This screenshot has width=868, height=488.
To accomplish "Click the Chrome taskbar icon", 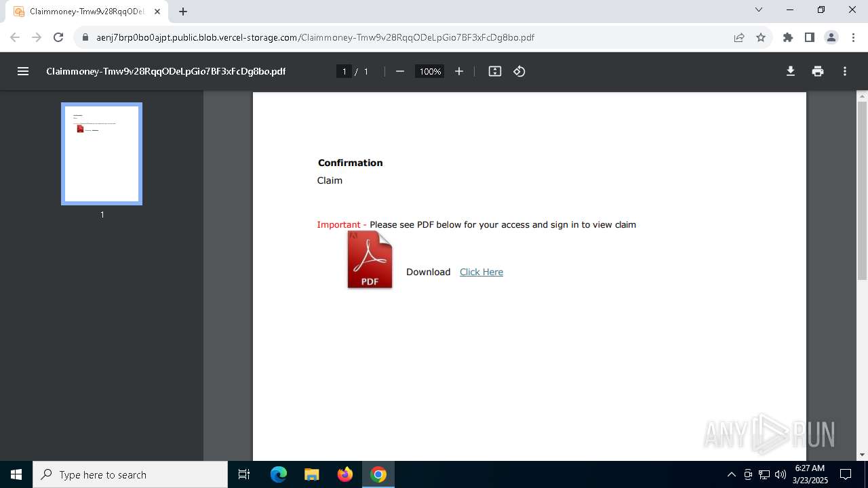I will [x=378, y=474].
